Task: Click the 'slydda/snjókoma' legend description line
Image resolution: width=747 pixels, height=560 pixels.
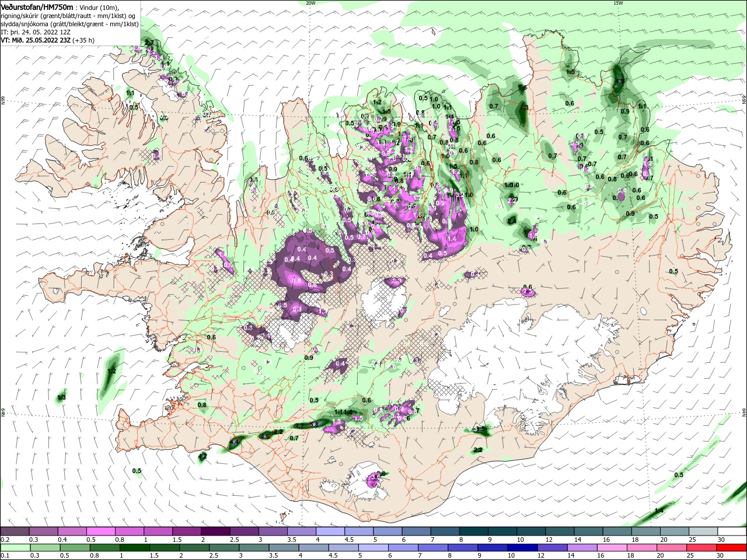Action: point(69,24)
